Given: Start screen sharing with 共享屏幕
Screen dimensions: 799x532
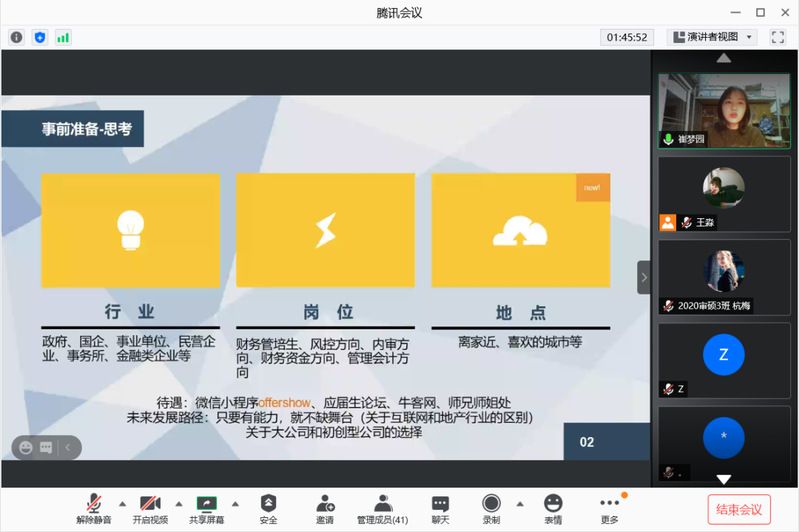Looking at the screenshot, I should pos(207,509).
